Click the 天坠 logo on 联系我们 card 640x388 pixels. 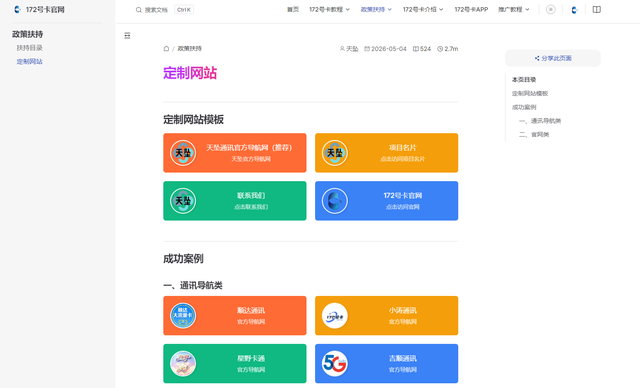pos(183,201)
